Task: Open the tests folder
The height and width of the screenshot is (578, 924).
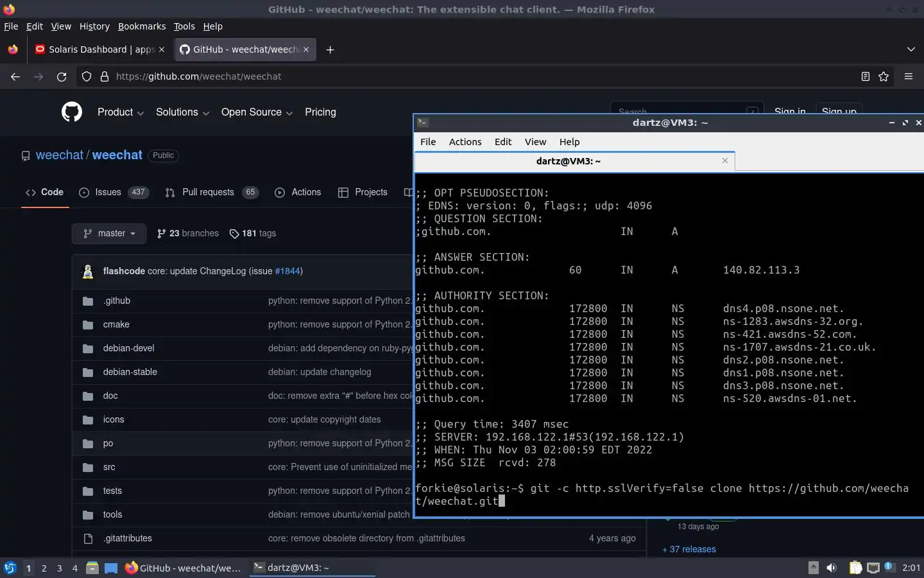Action: click(x=112, y=491)
